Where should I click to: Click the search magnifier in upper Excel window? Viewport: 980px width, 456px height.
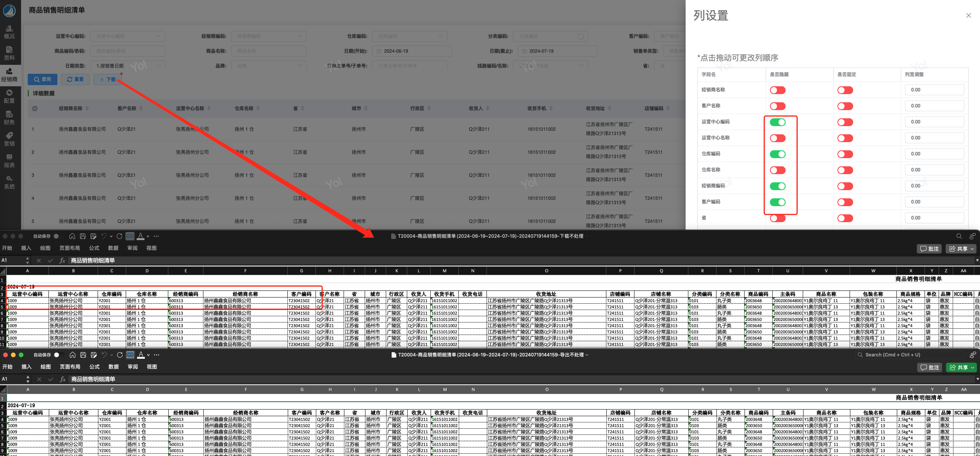(959, 236)
